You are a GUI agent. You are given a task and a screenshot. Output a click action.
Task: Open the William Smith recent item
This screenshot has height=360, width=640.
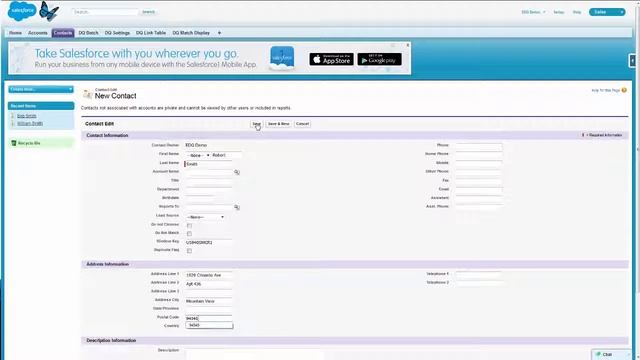tap(30, 123)
